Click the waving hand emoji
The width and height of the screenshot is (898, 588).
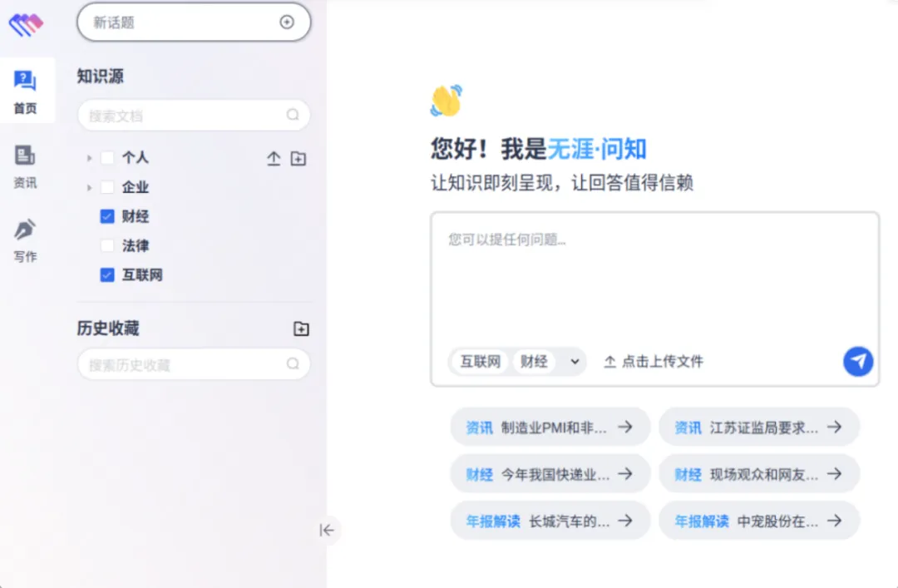pyautogui.click(x=447, y=101)
